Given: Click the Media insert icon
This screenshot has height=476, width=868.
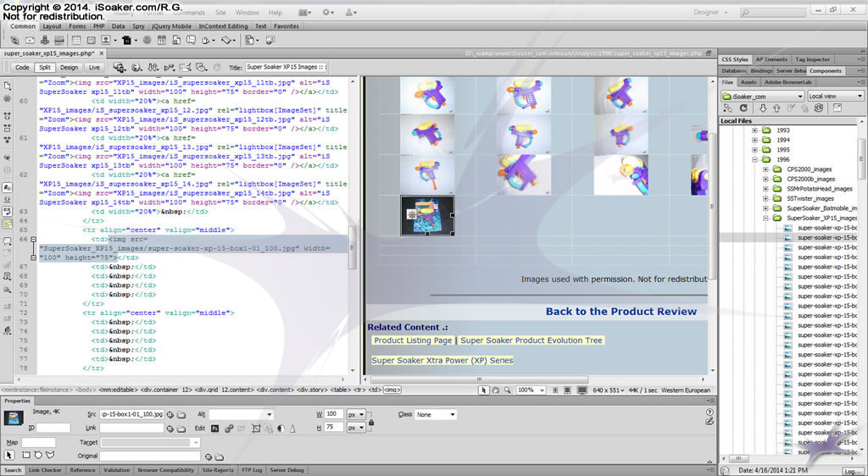Looking at the screenshot, I should tap(129, 41).
